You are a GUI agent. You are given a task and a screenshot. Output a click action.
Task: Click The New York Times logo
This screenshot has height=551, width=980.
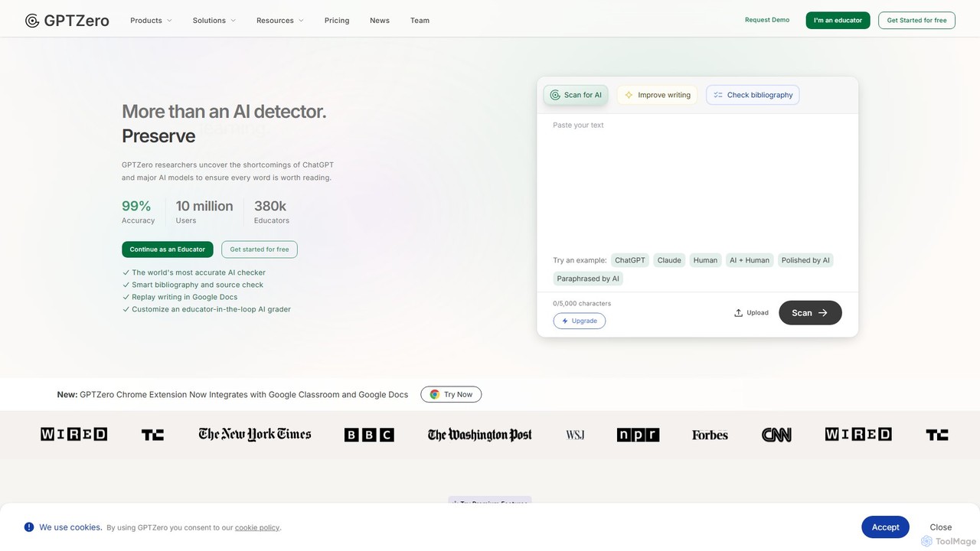coord(255,435)
